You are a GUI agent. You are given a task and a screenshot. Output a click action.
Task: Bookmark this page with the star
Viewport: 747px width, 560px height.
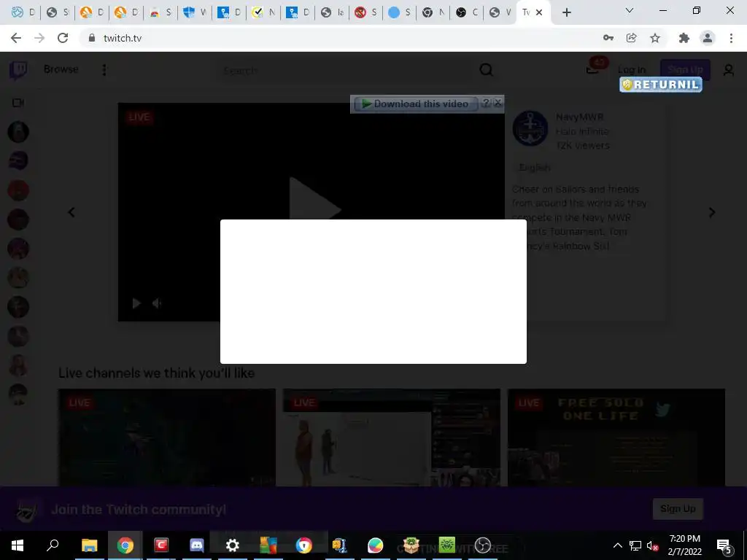coord(655,38)
